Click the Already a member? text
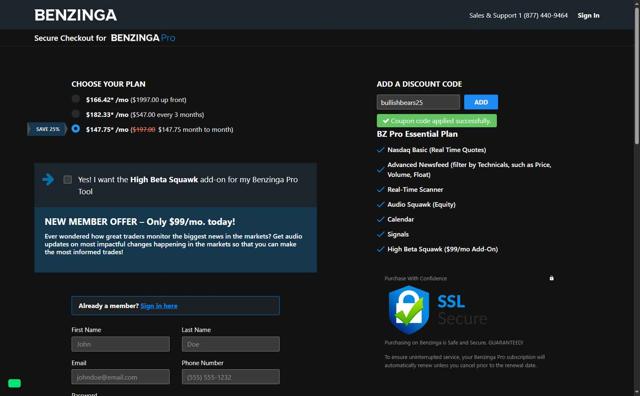Image resolution: width=640 pixels, height=396 pixels. click(109, 306)
